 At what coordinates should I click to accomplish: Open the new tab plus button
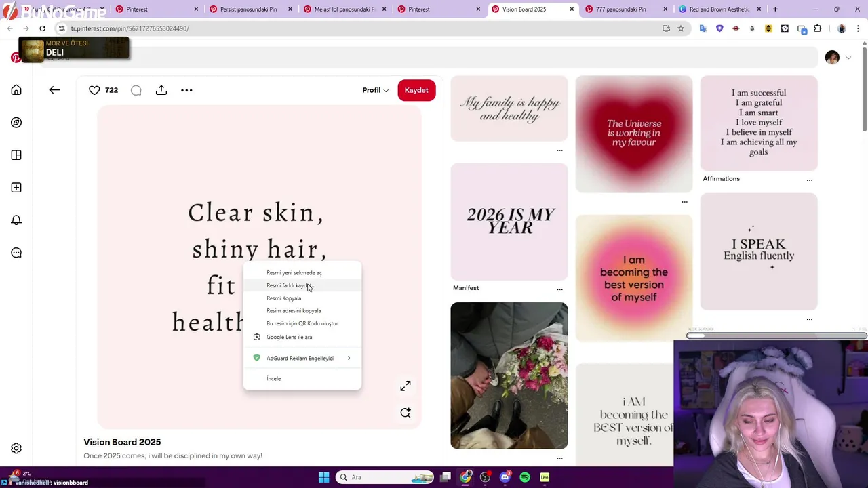pyautogui.click(x=775, y=9)
